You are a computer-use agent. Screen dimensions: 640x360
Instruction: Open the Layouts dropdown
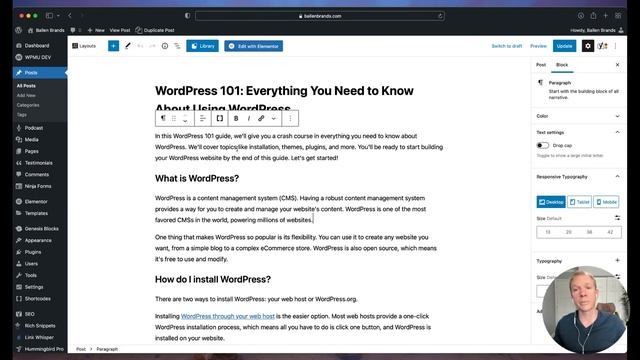click(84, 46)
